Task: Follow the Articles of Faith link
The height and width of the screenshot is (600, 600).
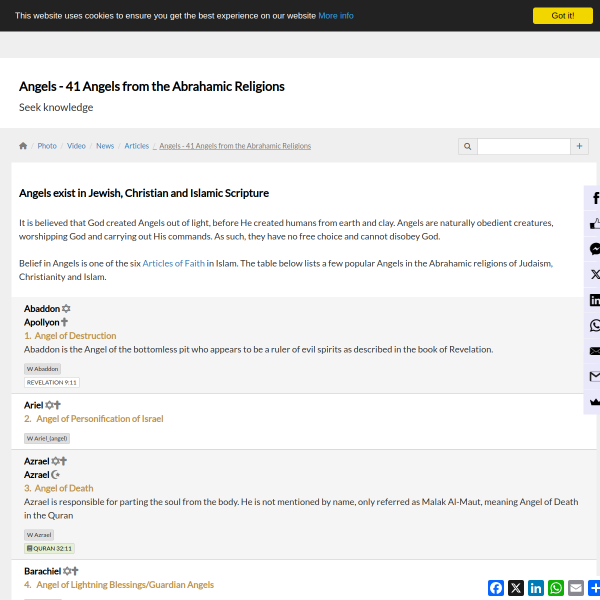Action: [x=173, y=263]
